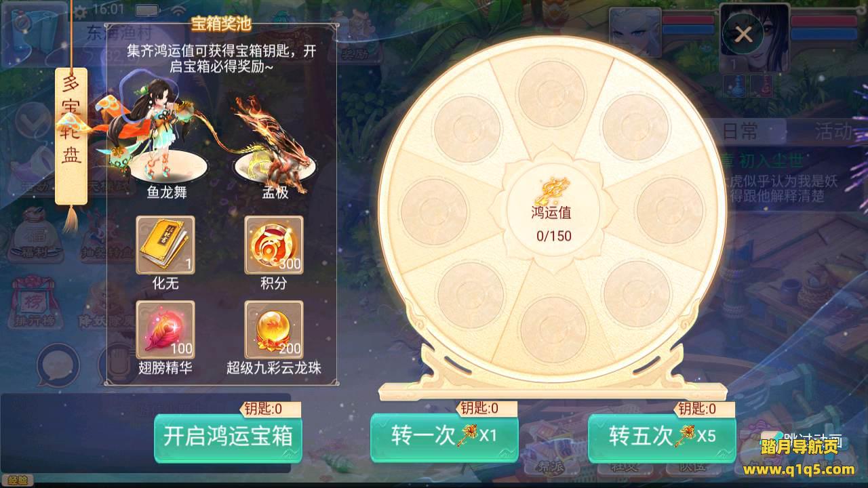Close the 多宝轮盘 wheel screen

[744, 34]
